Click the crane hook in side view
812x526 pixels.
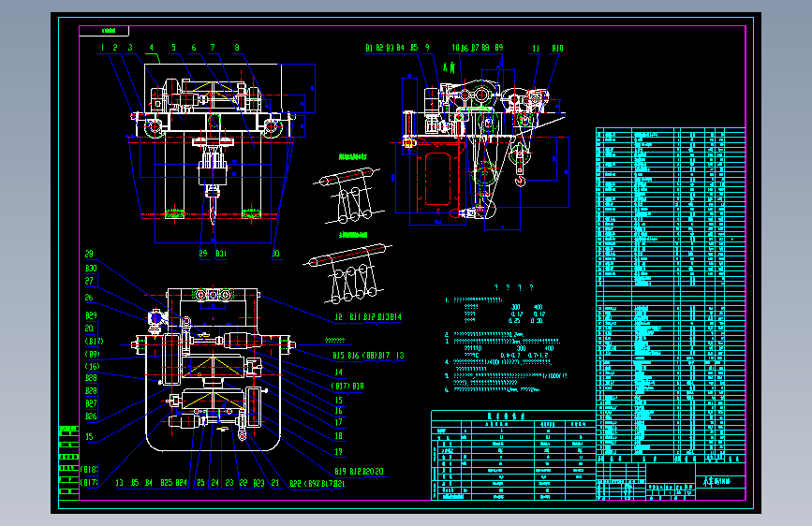[x=520, y=180]
